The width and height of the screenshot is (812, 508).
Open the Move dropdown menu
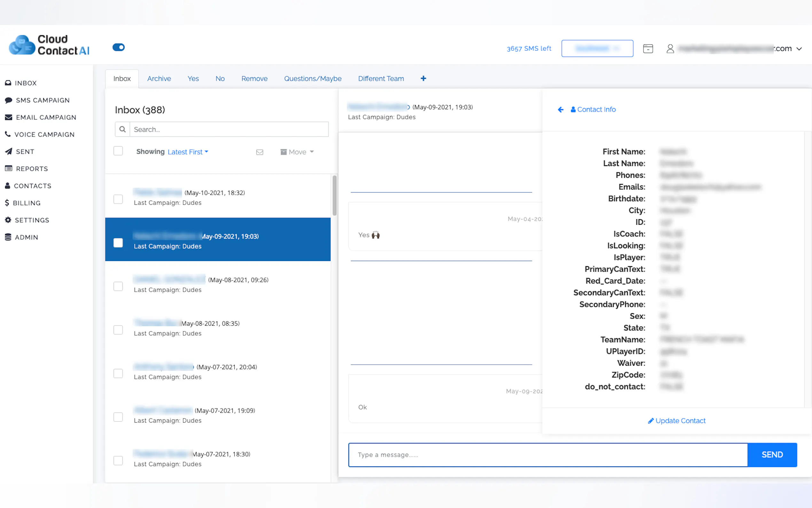point(297,152)
